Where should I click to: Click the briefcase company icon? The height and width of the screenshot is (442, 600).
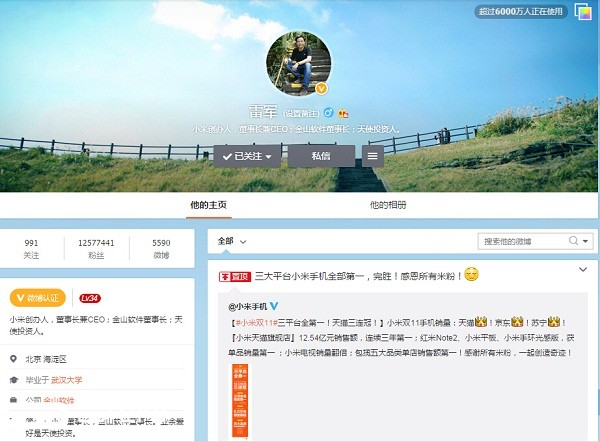(x=13, y=400)
